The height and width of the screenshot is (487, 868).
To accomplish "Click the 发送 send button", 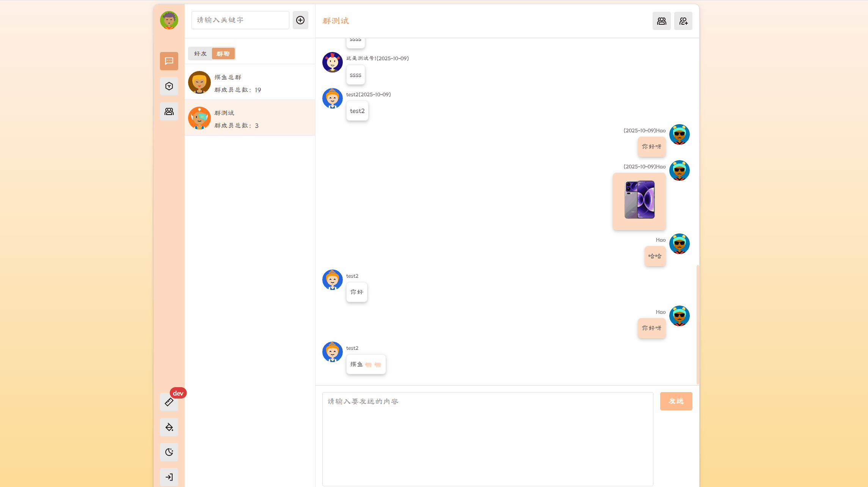I will pos(676,401).
